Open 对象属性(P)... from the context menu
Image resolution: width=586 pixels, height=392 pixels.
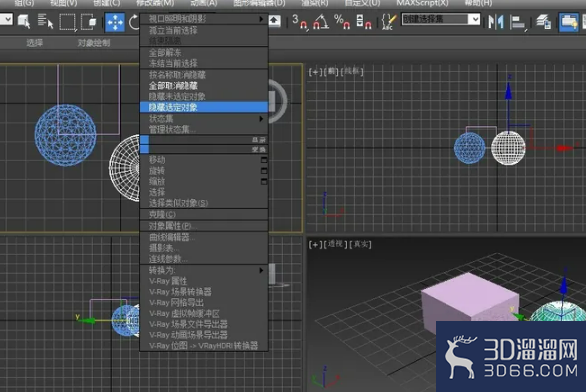204,226
